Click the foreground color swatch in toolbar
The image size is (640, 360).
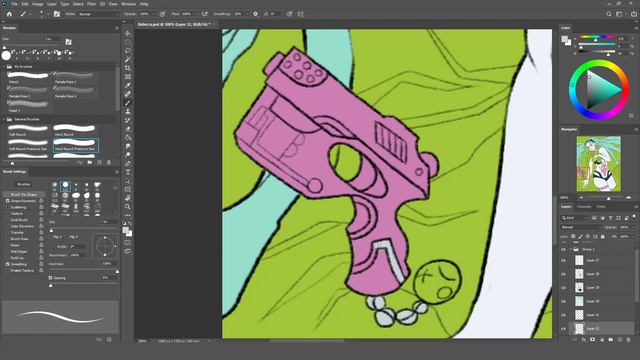coord(126,231)
